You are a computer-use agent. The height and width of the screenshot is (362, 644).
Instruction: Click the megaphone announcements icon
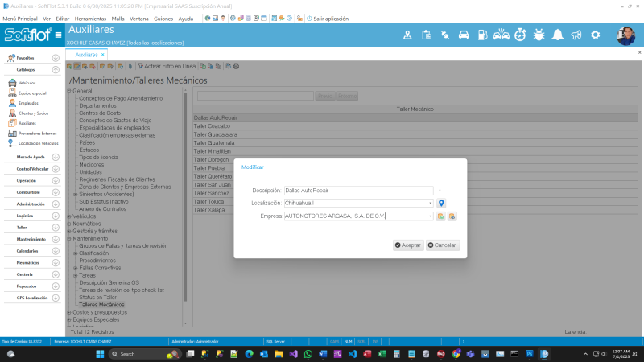tap(576, 35)
